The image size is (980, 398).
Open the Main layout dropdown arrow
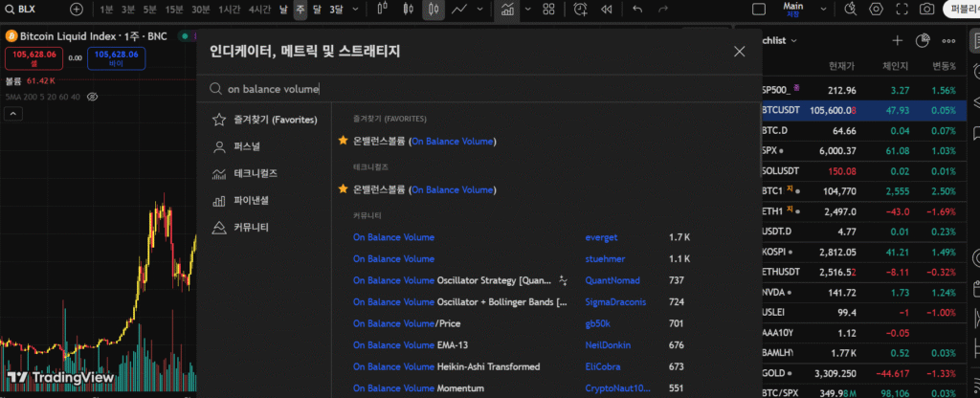click(824, 10)
